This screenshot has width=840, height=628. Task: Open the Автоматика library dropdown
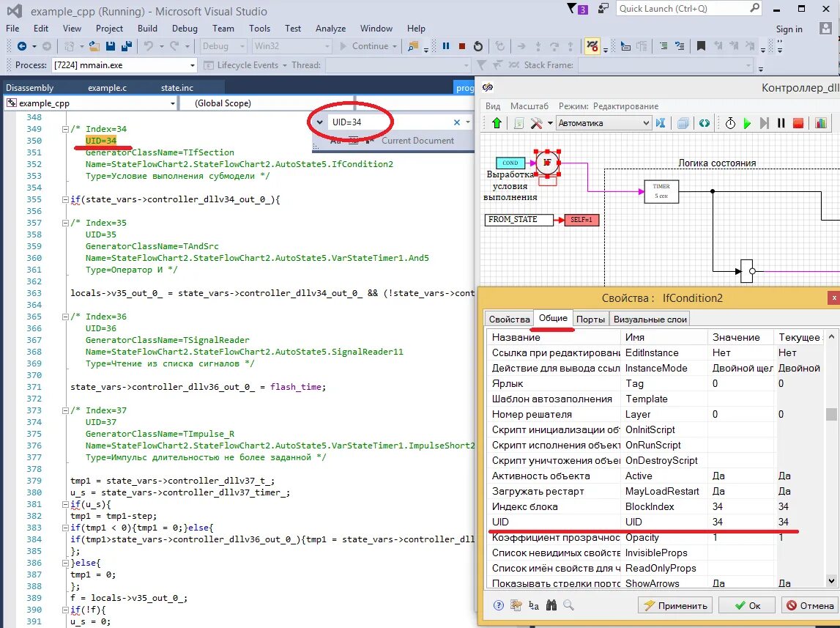(x=645, y=123)
